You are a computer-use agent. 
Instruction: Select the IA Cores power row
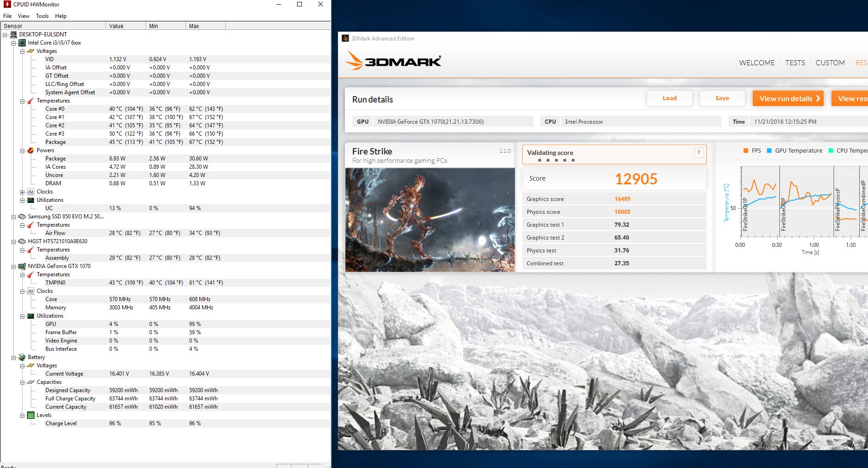point(165,167)
